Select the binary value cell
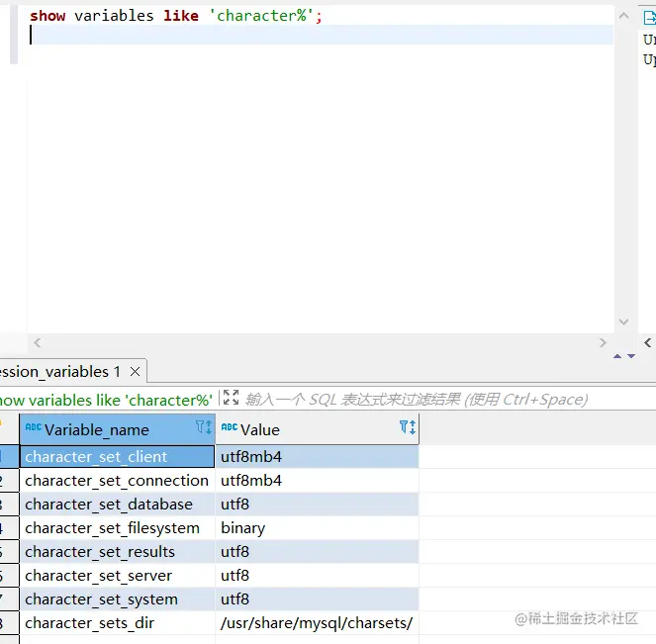The width and height of the screenshot is (656, 644). click(318, 528)
